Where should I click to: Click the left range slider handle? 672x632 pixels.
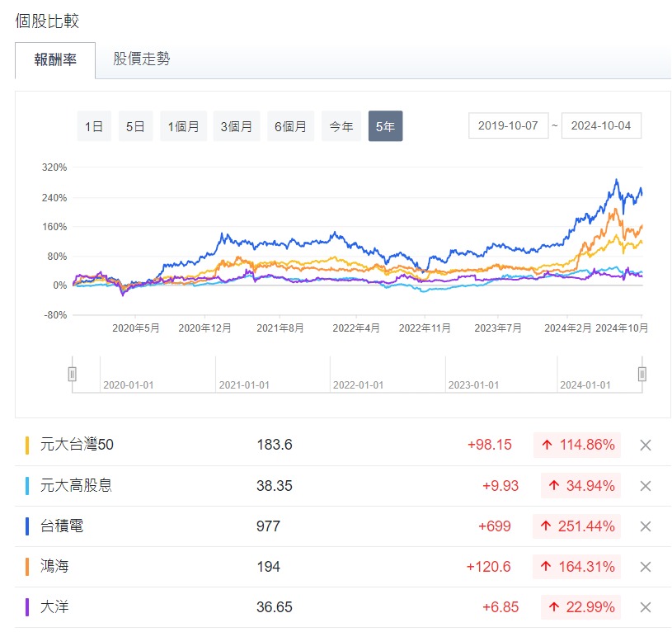pos(73,374)
